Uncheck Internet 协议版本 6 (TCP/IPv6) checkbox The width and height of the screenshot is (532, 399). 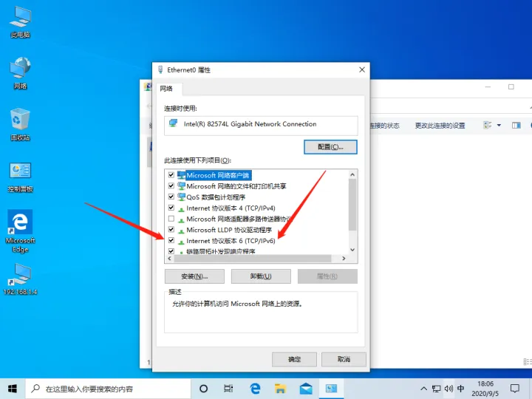click(171, 240)
